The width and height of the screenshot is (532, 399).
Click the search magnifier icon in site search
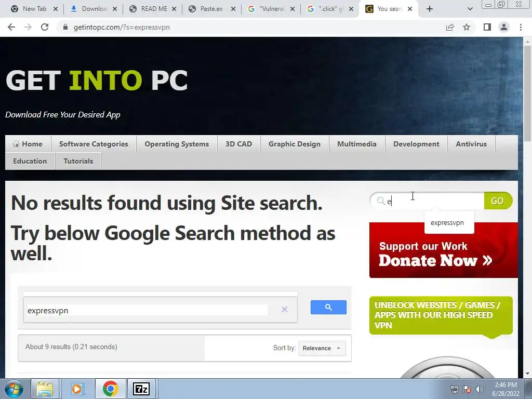point(381,201)
